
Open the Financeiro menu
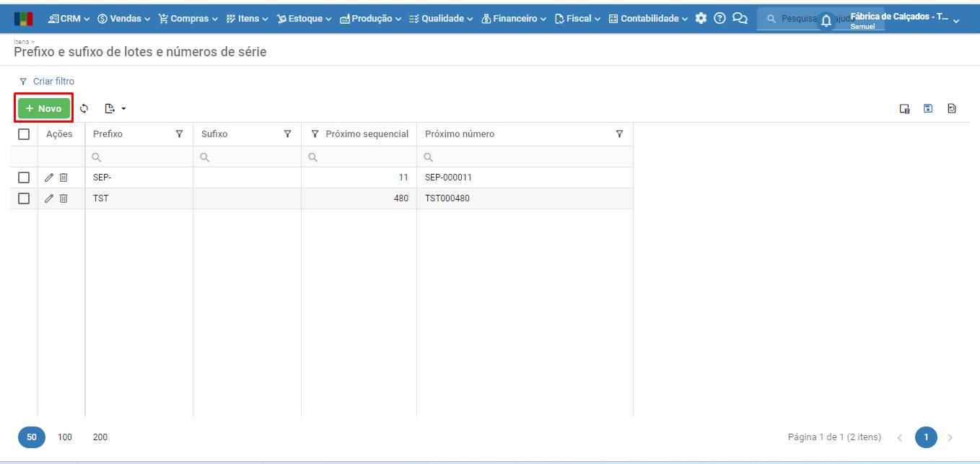click(513, 19)
